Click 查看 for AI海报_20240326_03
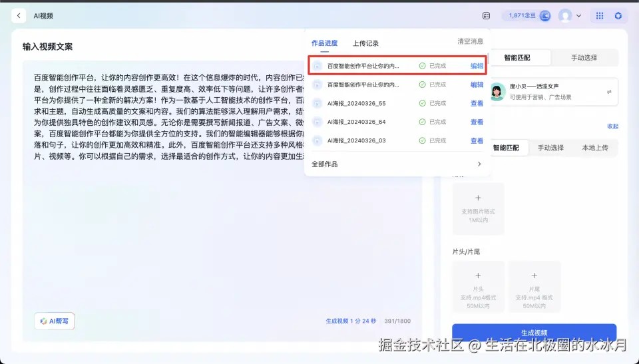This screenshot has height=364, width=639. coord(477,140)
